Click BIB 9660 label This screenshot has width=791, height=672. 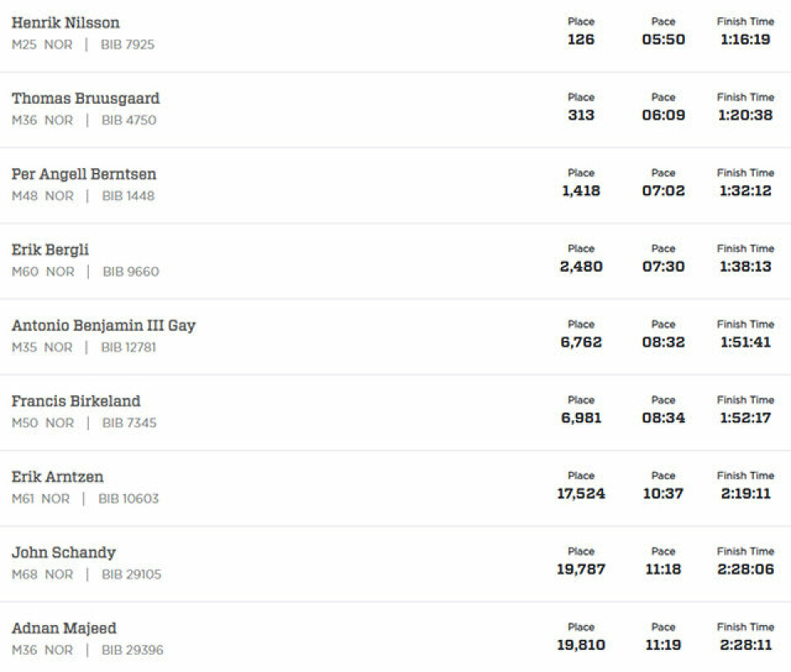[x=131, y=272]
